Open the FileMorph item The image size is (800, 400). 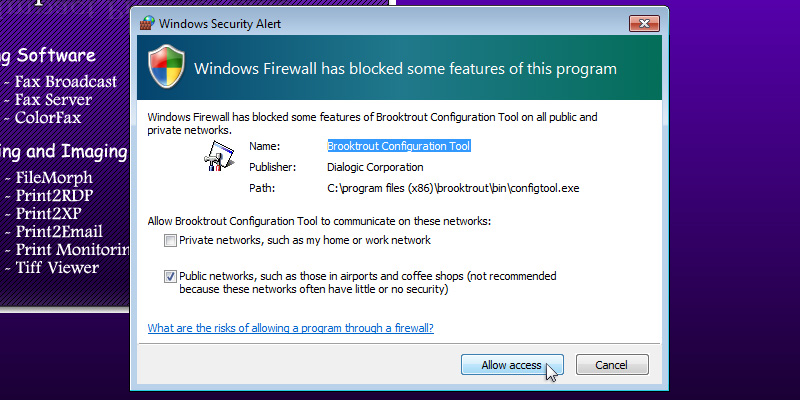pos(53,178)
